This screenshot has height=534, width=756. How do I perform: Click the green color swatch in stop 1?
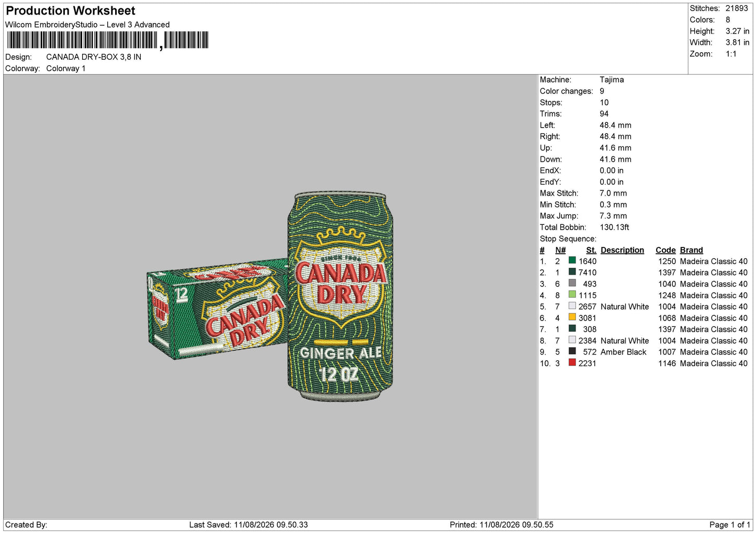[x=572, y=260]
